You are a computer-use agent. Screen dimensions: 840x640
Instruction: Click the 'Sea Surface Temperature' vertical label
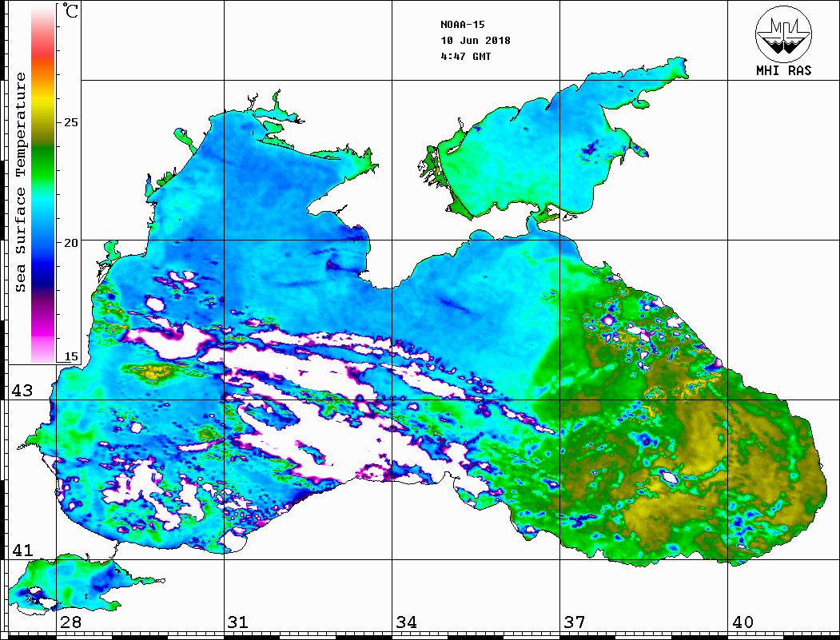click(20, 183)
